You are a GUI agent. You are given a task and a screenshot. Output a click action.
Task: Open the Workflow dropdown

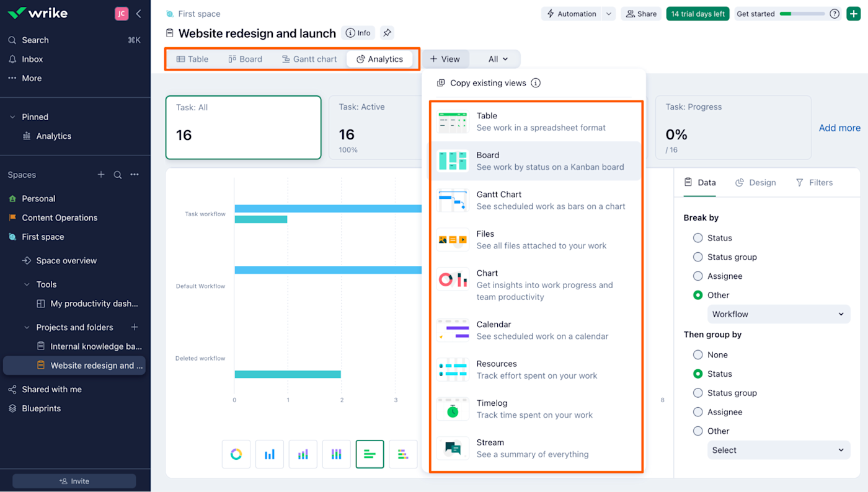click(x=779, y=314)
